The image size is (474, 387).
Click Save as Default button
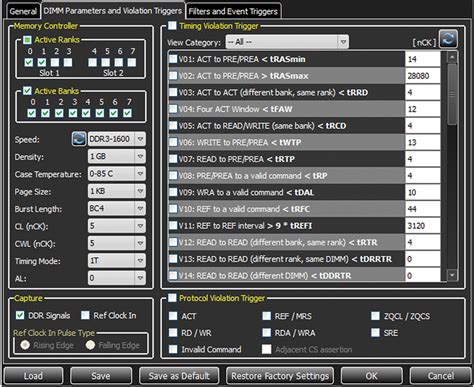tap(179, 376)
